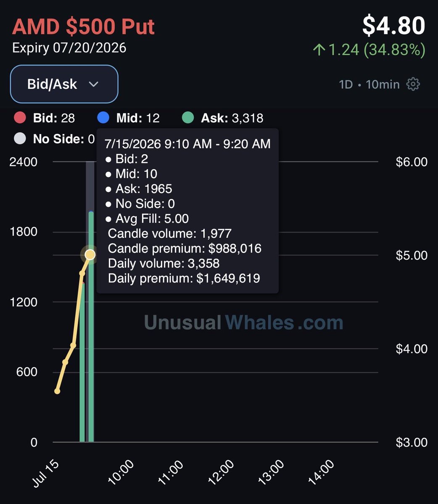Click the Jul 15 date axis label
Viewport: 438px width, 504px height.
tap(46, 472)
